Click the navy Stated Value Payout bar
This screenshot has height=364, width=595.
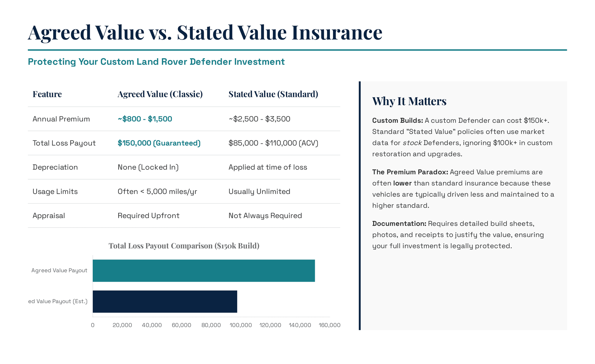tap(165, 301)
